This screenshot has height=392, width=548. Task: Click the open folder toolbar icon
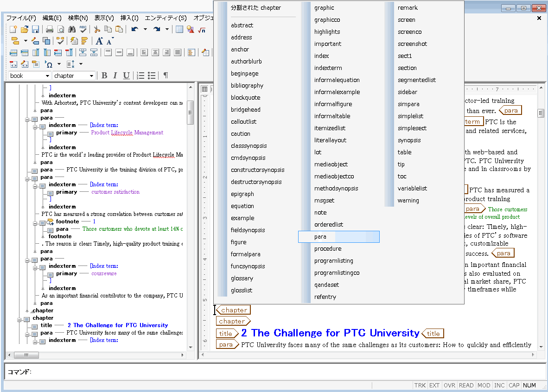25,30
